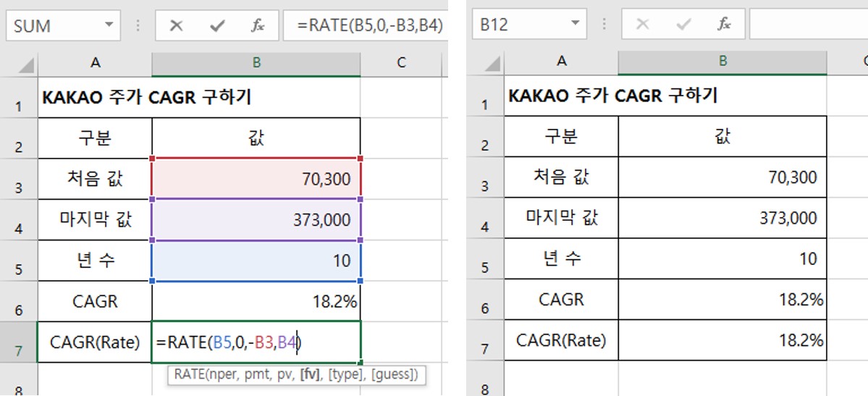Select '값' header cell in left sheet
Image resolution: width=868 pixels, height=396 pixels.
pos(256,138)
